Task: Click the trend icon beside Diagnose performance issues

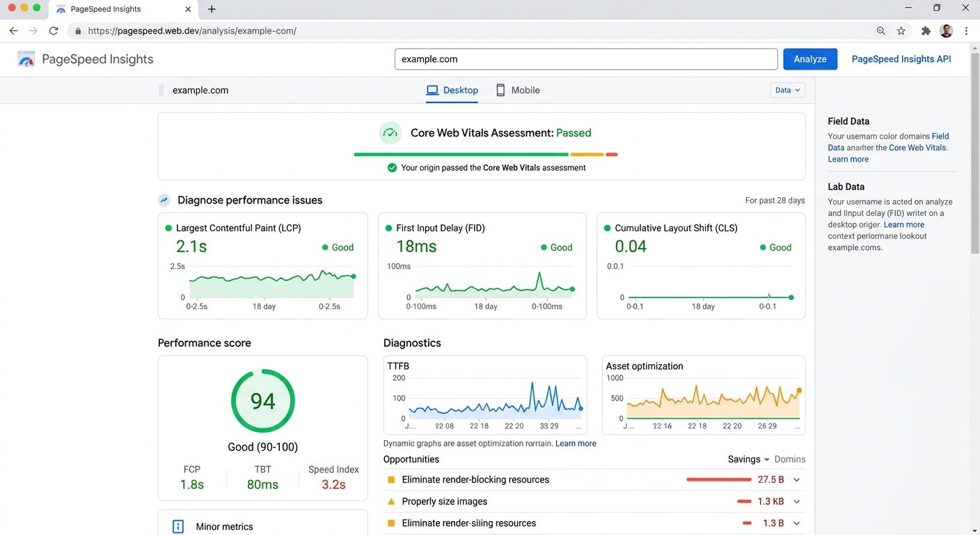Action: 164,200
